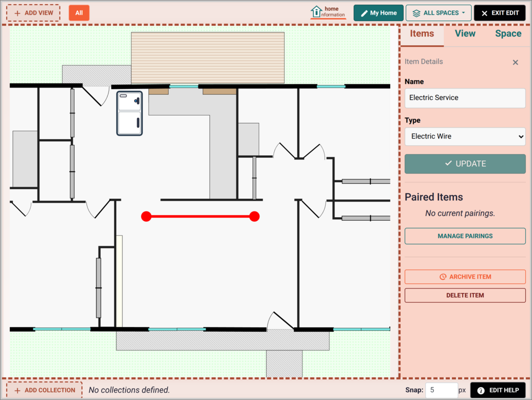Click the home information logo
532x400 pixels.
(x=328, y=12)
